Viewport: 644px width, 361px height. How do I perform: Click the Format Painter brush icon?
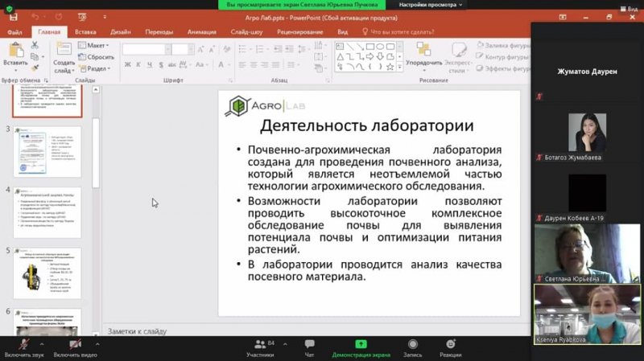pos(35,68)
